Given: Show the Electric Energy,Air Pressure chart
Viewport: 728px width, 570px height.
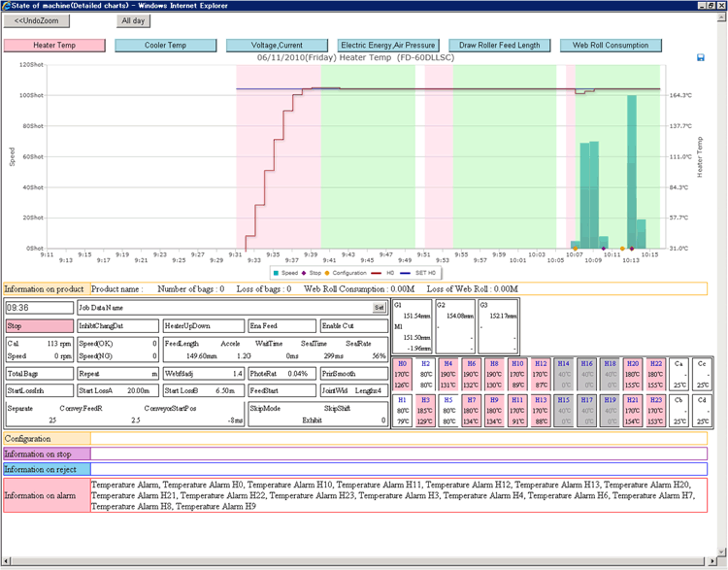Looking at the screenshot, I should [388, 45].
